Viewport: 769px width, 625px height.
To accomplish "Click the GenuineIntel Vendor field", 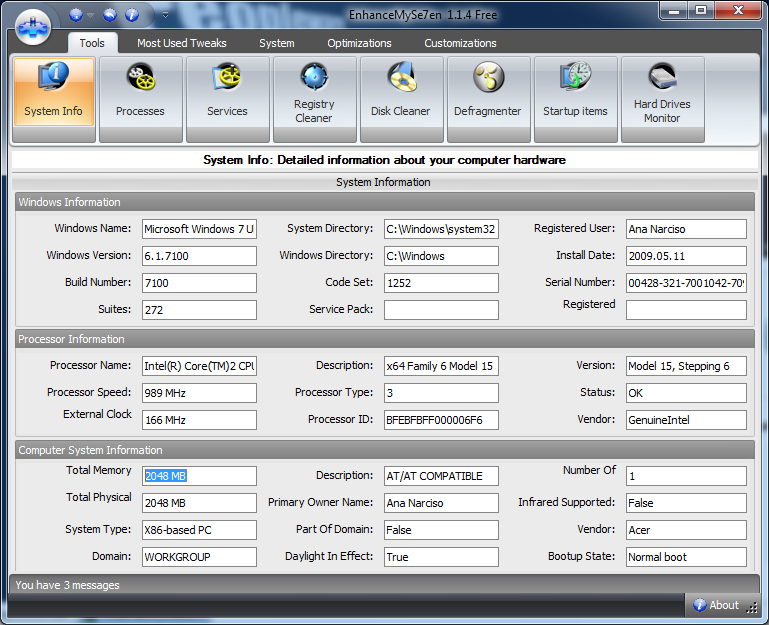I will click(x=686, y=420).
